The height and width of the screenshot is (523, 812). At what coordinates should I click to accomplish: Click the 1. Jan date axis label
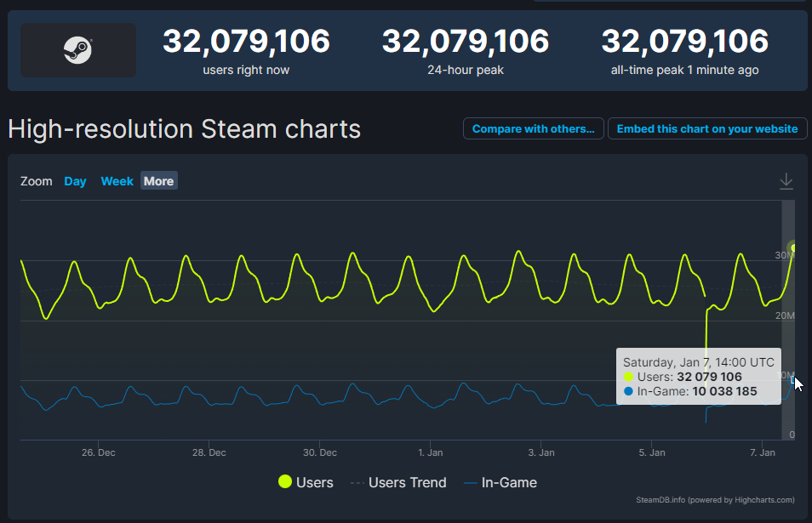(x=431, y=452)
